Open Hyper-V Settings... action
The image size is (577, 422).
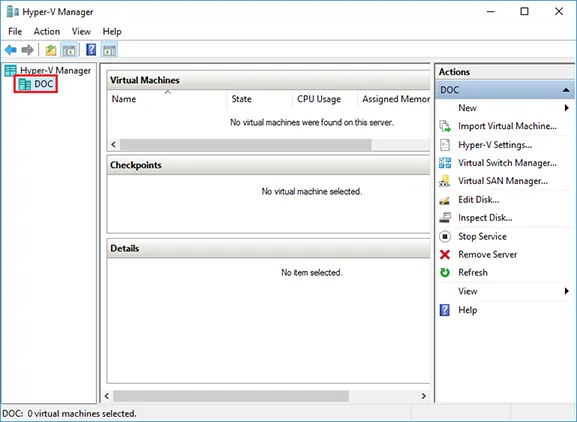click(x=495, y=145)
